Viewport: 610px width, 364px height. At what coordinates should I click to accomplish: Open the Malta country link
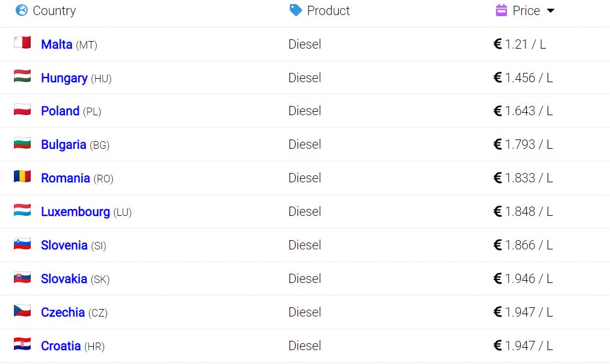coord(56,45)
